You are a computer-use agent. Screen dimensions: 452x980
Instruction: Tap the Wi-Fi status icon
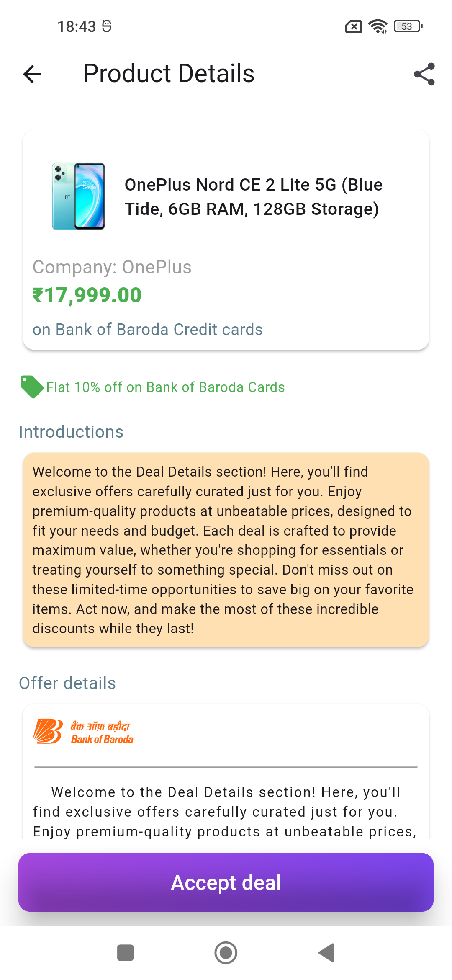click(x=378, y=26)
